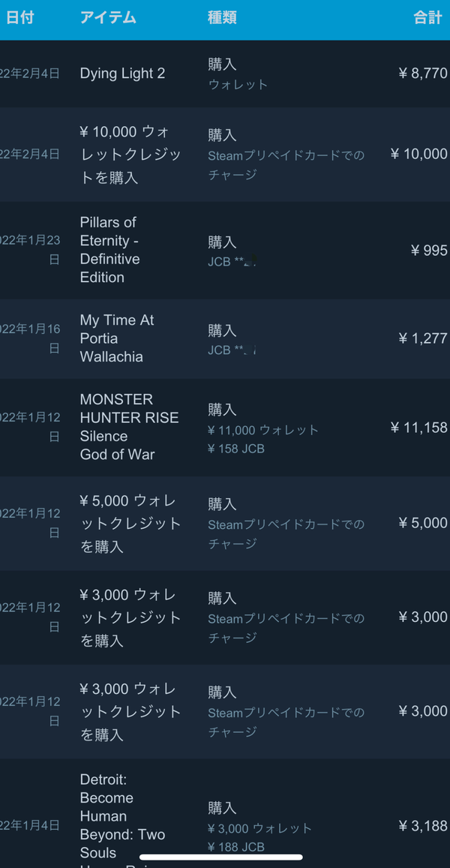
Task: Open the Detroit: Become Human purchase entry
Action: [x=225, y=813]
